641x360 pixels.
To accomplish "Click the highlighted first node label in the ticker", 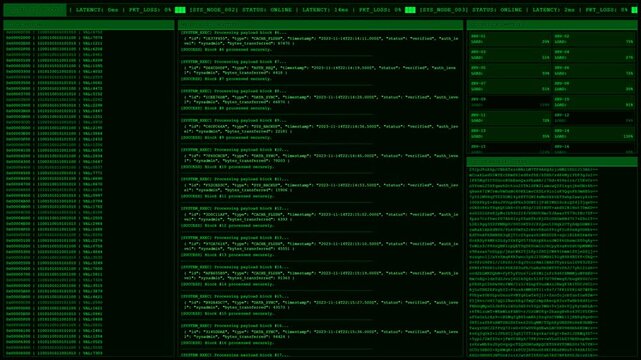I will pos(35,10).
